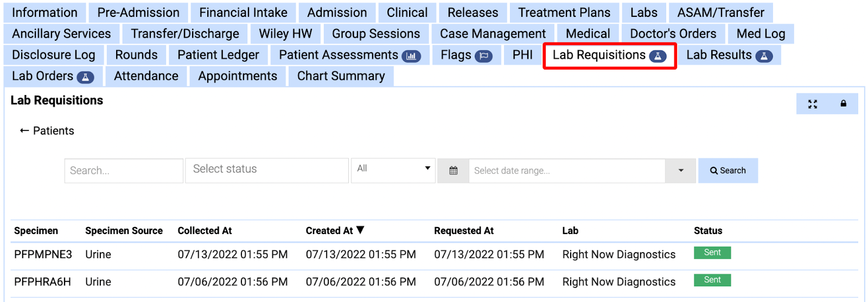Sort by Created At descending arrow
Screen dimensions: 868x302
pyautogui.click(x=360, y=230)
